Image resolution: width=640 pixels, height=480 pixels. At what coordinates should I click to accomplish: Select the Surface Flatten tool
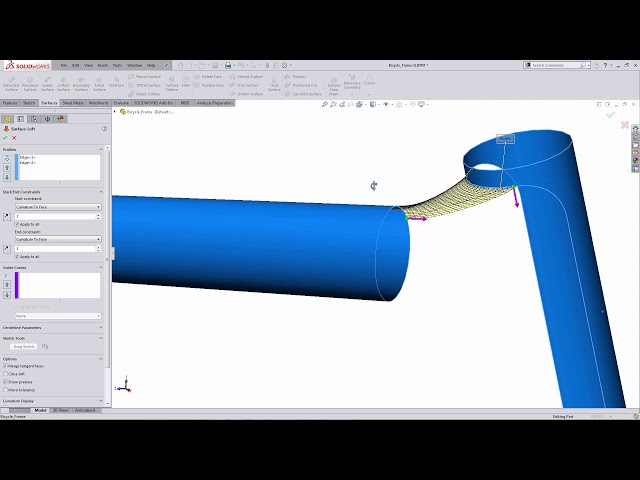(x=172, y=83)
